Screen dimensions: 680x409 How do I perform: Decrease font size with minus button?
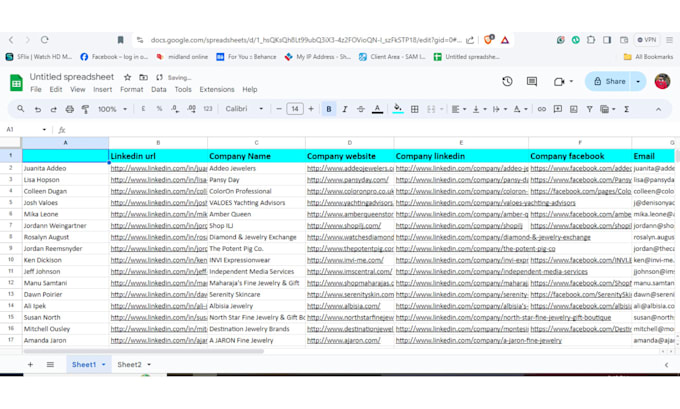279,109
